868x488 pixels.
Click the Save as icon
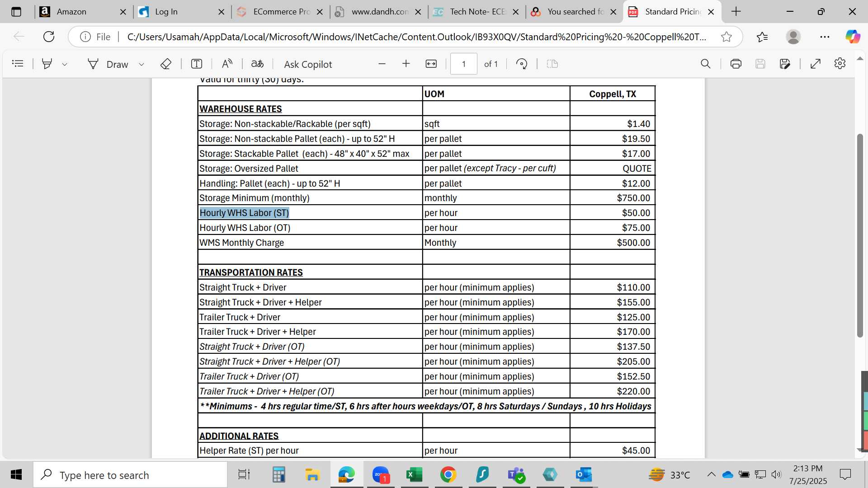(x=785, y=64)
